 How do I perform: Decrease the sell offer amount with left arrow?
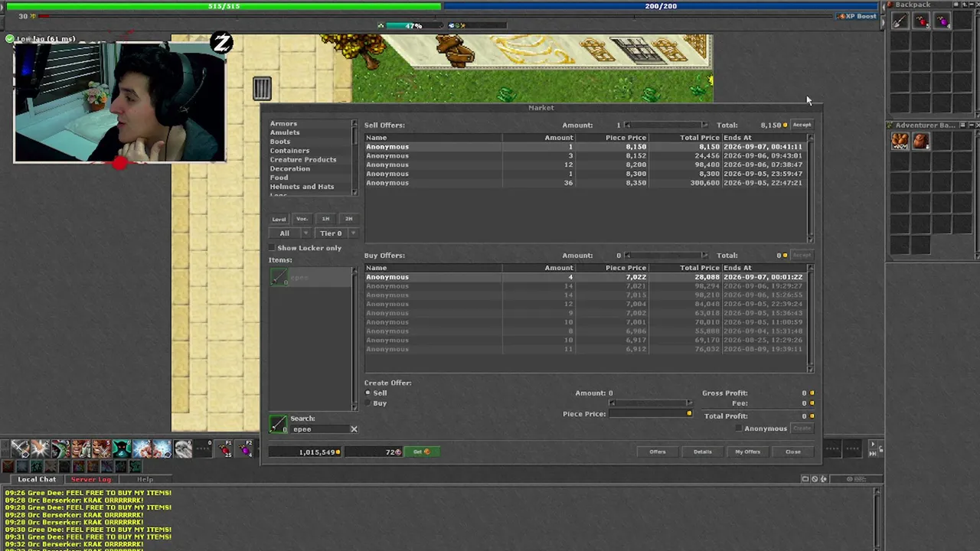click(627, 126)
